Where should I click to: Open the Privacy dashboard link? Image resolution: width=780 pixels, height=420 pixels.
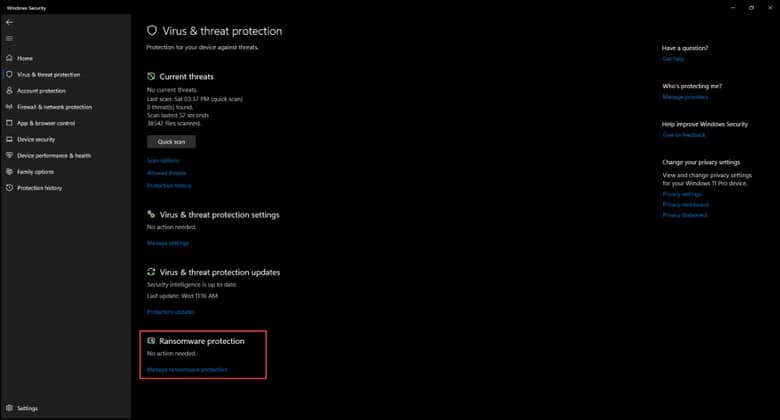[685, 205]
